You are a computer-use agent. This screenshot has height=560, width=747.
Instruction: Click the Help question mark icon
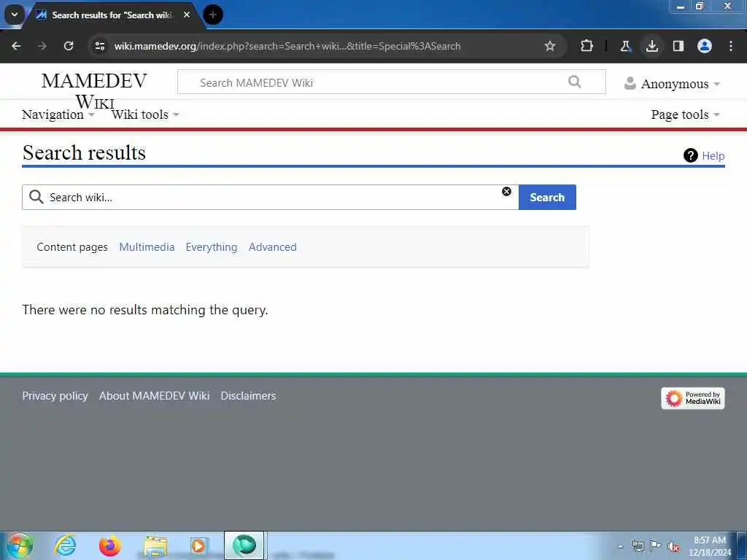(x=690, y=155)
